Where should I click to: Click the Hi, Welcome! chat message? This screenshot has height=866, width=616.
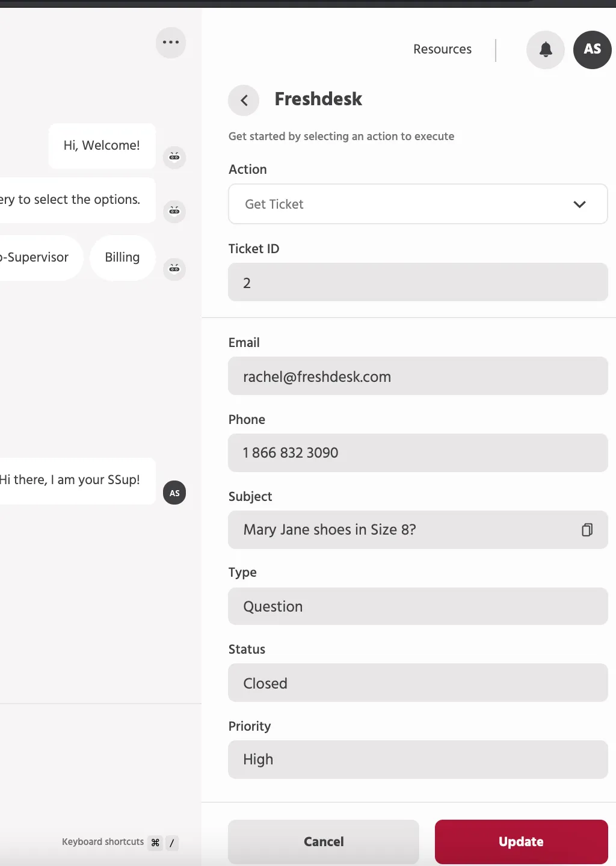tap(102, 146)
